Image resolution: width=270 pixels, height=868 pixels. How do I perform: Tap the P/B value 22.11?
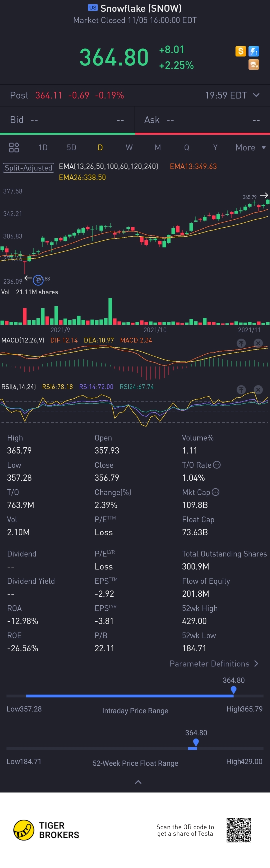tap(104, 648)
